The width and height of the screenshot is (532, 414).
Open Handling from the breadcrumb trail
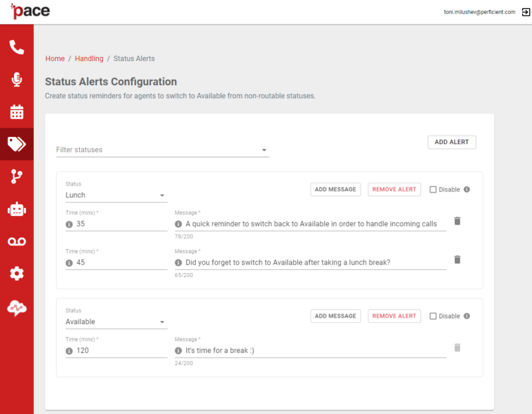[x=89, y=58]
